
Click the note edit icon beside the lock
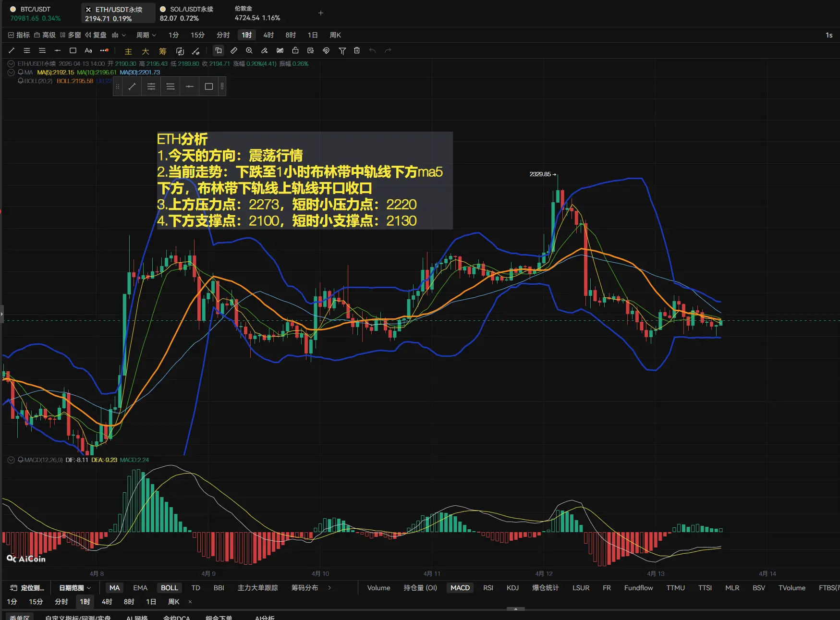pos(311,50)
